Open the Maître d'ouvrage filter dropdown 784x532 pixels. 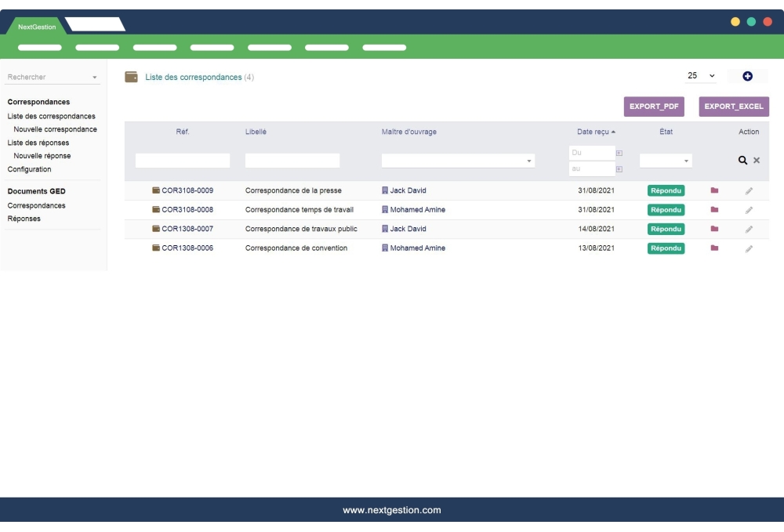pos(530,160)
